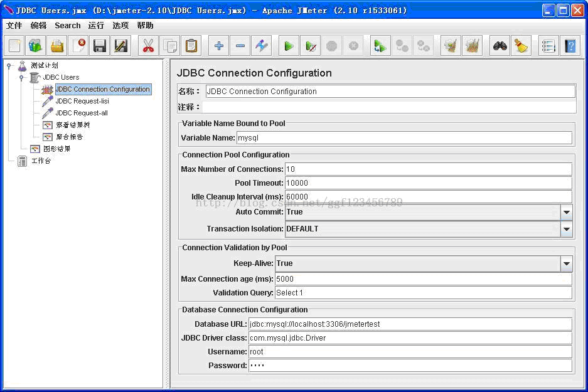Select JDBC Connection Configuration tree item
Image resolution: width=588 pixels, height=392 pixels.
103,89
